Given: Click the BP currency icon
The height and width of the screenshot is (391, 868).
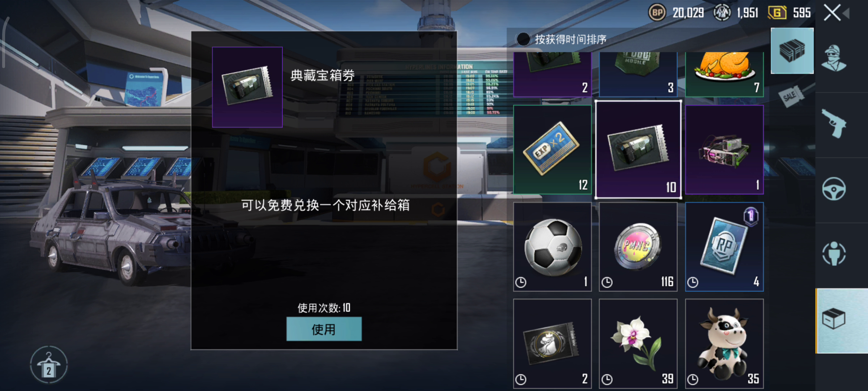Looking at the screenshot, I should click(x=657, y=13).
